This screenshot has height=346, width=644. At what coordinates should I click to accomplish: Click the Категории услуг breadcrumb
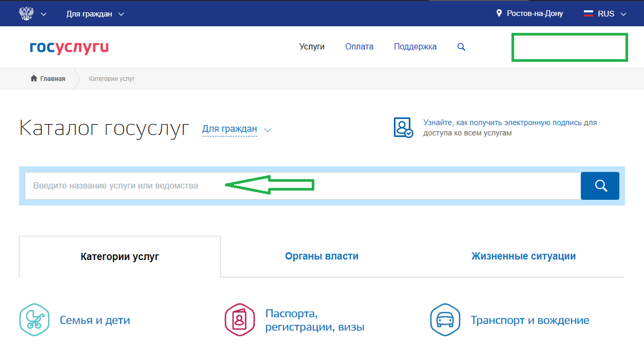112,78
